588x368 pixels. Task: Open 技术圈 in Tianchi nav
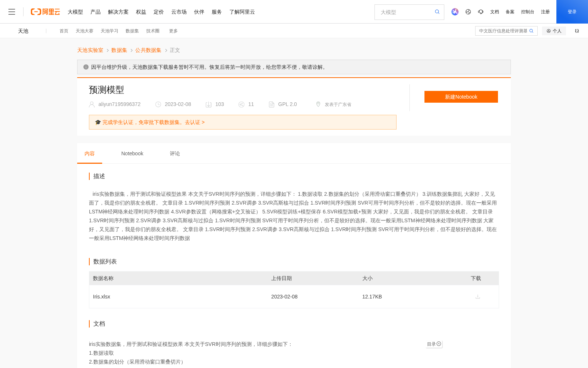[153, 31]
